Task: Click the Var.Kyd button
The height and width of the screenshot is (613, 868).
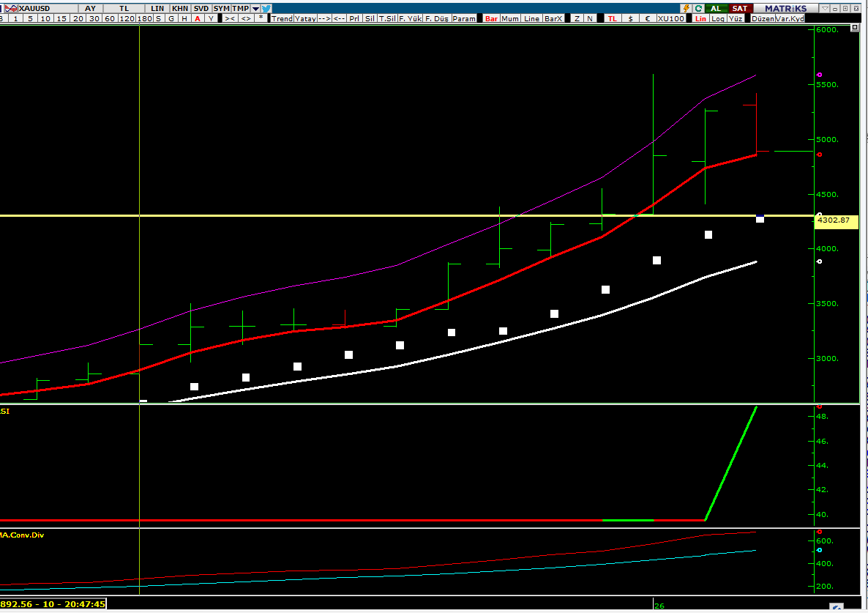Action: [790, 18]
